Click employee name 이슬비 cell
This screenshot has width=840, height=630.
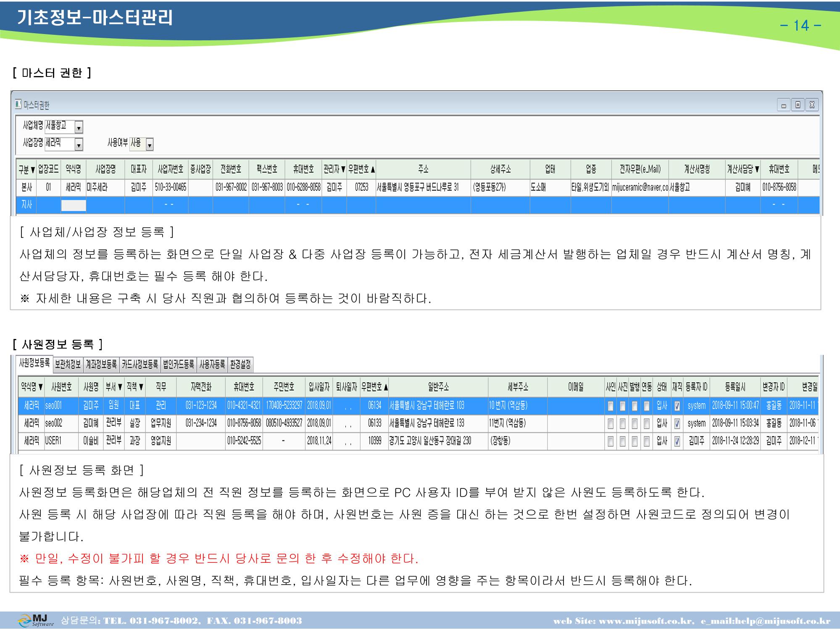coord(91,441)
